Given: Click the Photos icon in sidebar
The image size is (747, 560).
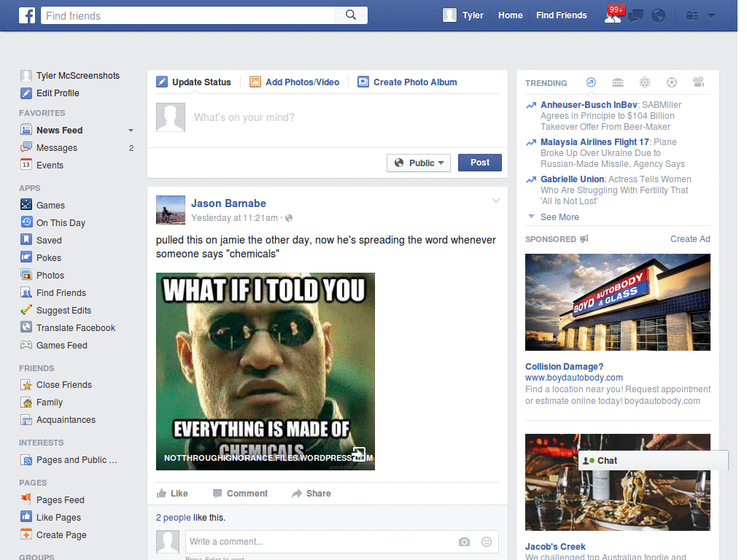Looking at the screenshot, I should (26, 275).
